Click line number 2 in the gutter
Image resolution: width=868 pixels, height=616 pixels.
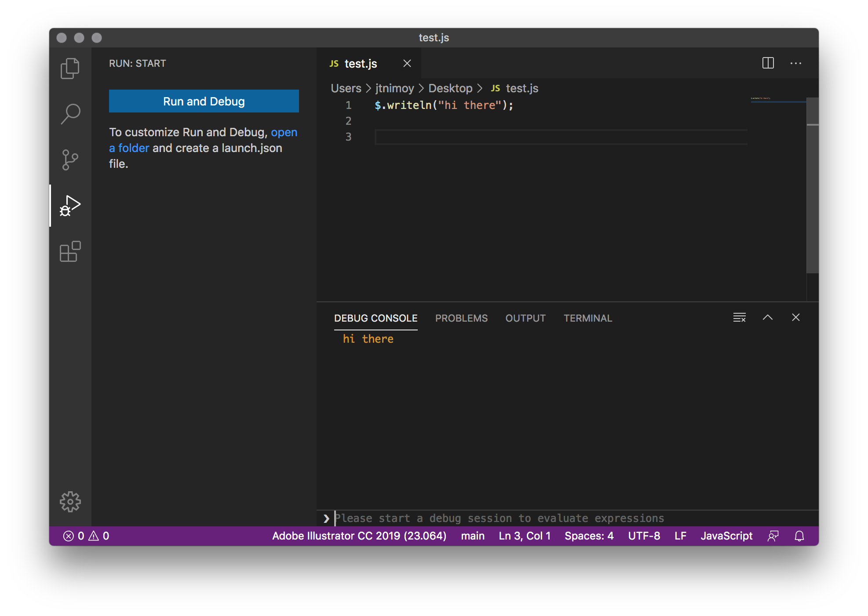[x=348, y=121]
